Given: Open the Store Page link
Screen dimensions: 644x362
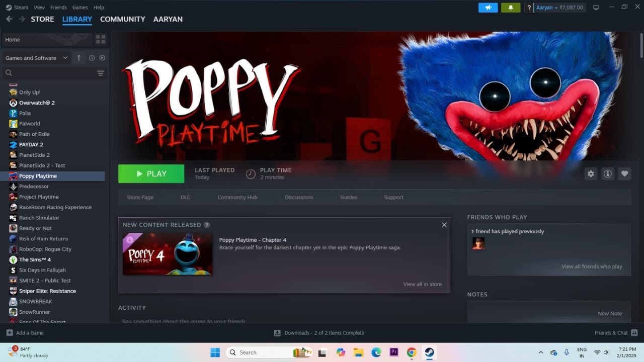Looking at the screenshot, I should click(x=140, y=197).
